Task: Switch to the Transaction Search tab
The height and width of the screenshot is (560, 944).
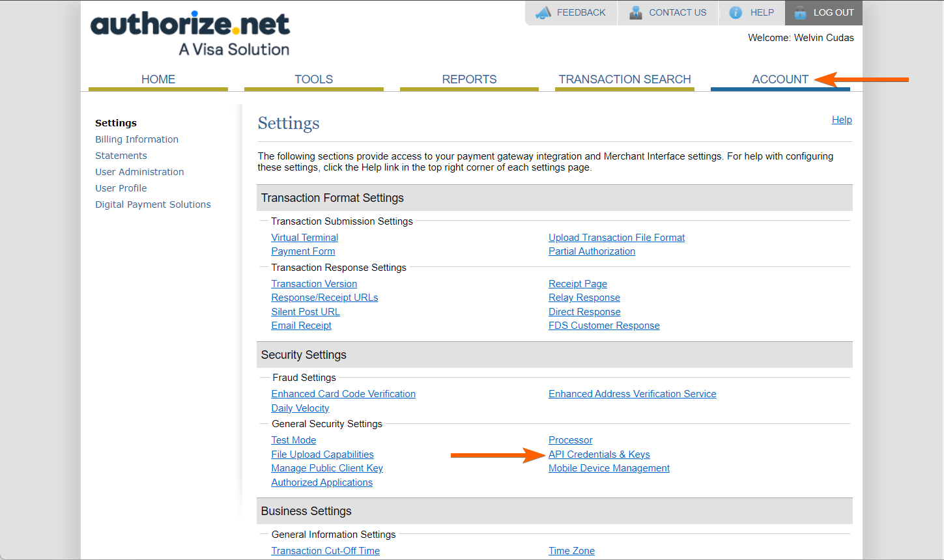Action: (624, 79)
